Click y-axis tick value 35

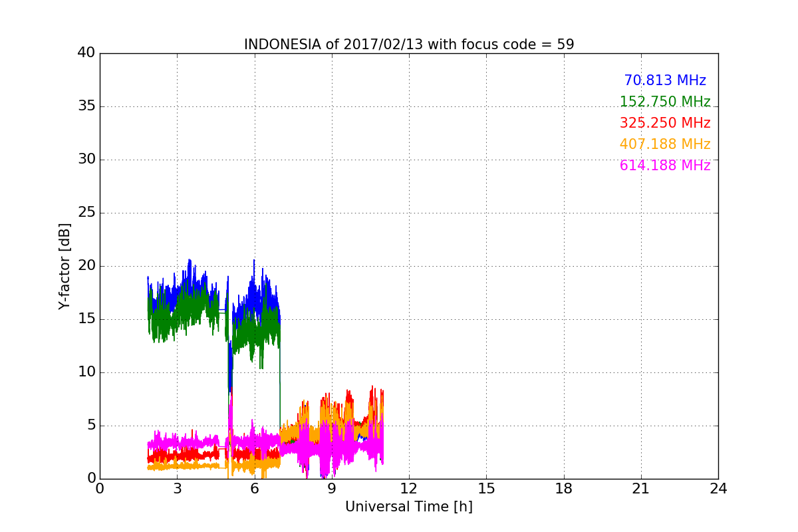[x=86, y=106]
